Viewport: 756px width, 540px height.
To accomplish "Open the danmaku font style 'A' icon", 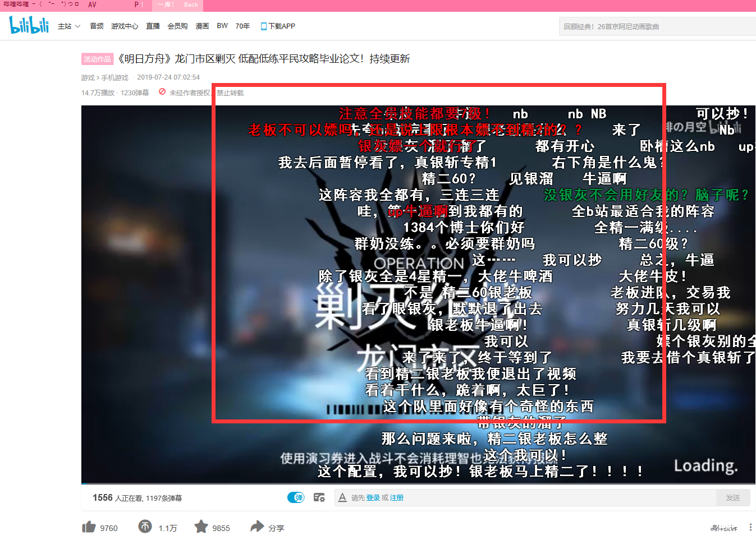I will pyautogui.click(x=341, y=497).
